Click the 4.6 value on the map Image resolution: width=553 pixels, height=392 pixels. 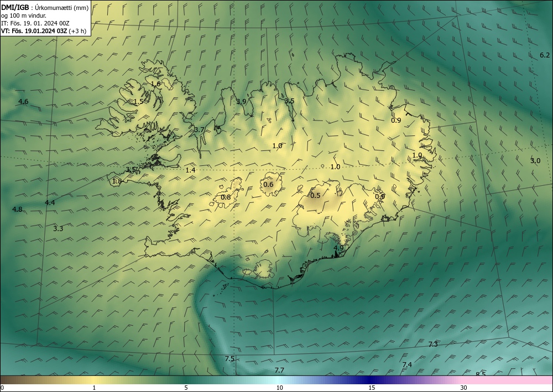pyautogui.click(x=23, y=102)
